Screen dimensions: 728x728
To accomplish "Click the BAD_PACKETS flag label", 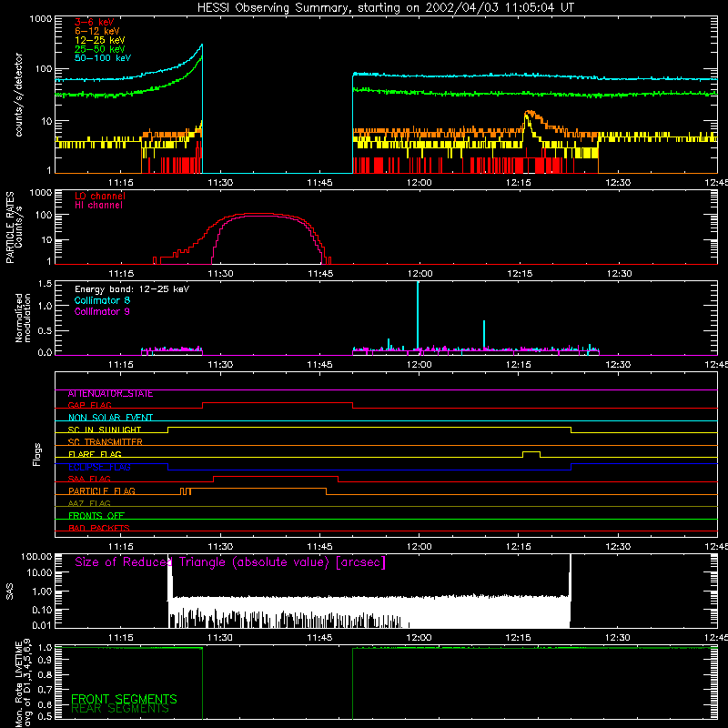I will pyautogui.click(x=99, y=528).
